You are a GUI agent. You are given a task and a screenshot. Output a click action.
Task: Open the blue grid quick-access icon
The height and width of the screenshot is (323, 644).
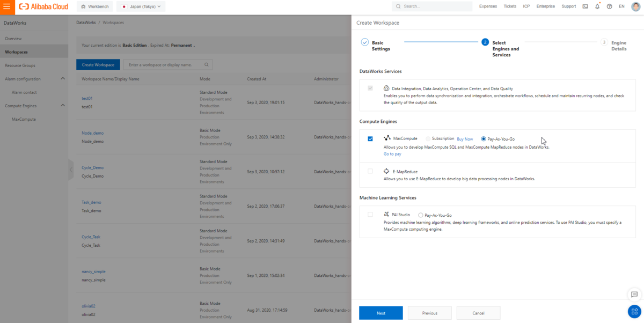tap(634, 311)
